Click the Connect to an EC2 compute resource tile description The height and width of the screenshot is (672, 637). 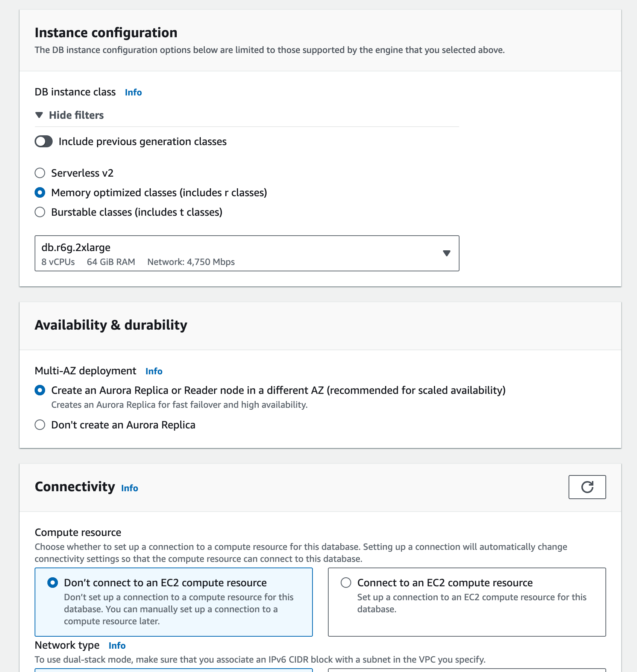(472, 603)
